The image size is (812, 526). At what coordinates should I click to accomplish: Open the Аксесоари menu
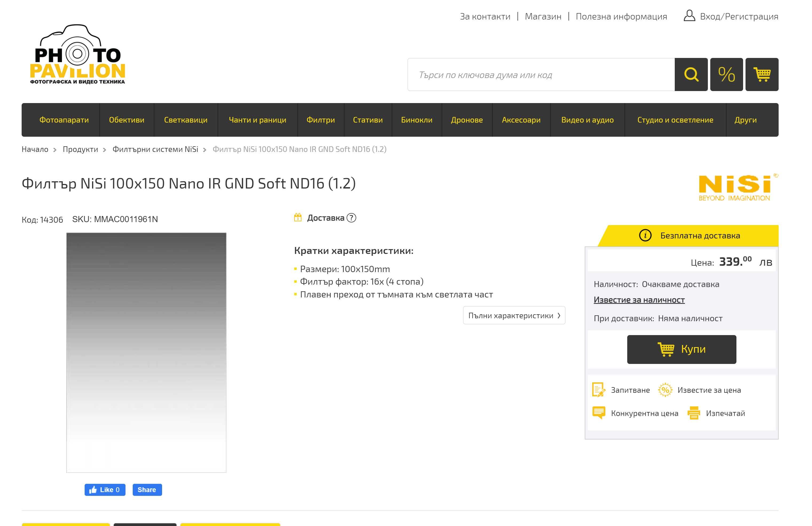click(x=521, y=120)
